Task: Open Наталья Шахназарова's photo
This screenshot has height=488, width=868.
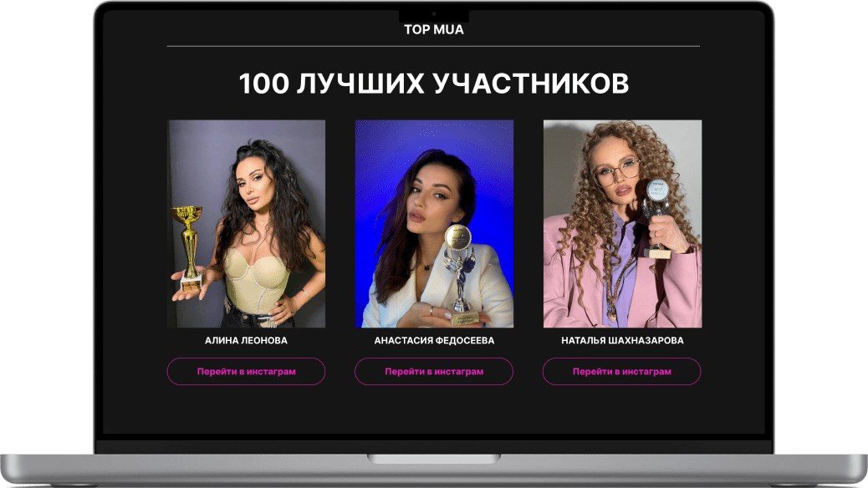Action: pos(622,224)
